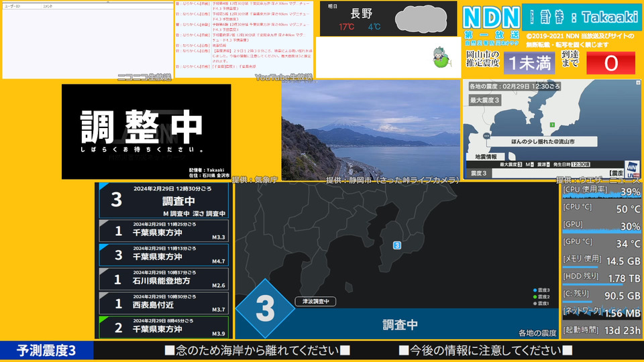Click the 提供:気象庁 credit
644x362 pixels.
pos(255,180)
